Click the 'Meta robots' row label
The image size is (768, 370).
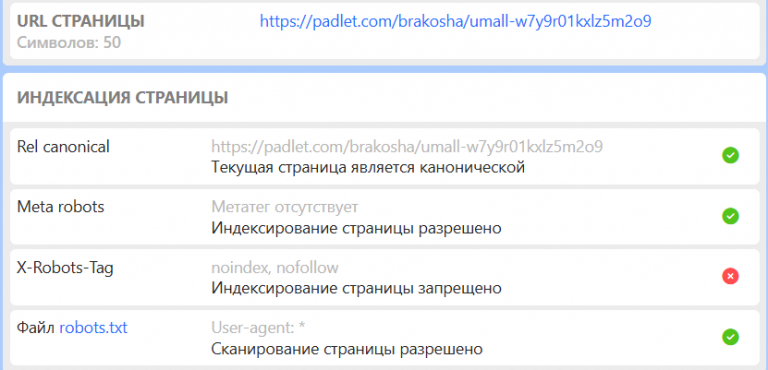coord(61,207)
